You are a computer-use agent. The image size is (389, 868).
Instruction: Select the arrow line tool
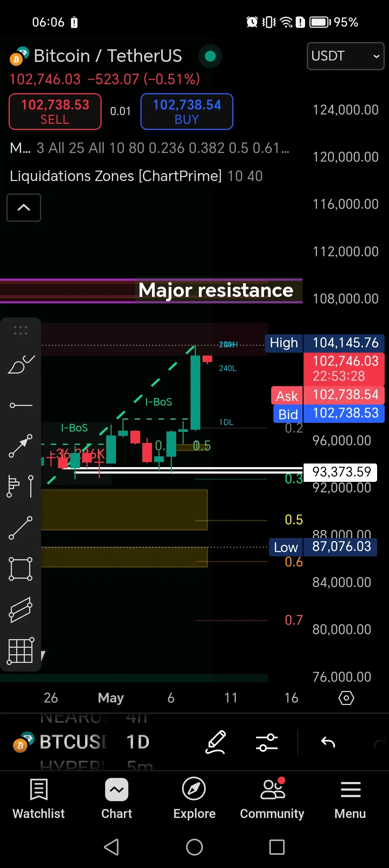tap(21, 446)
